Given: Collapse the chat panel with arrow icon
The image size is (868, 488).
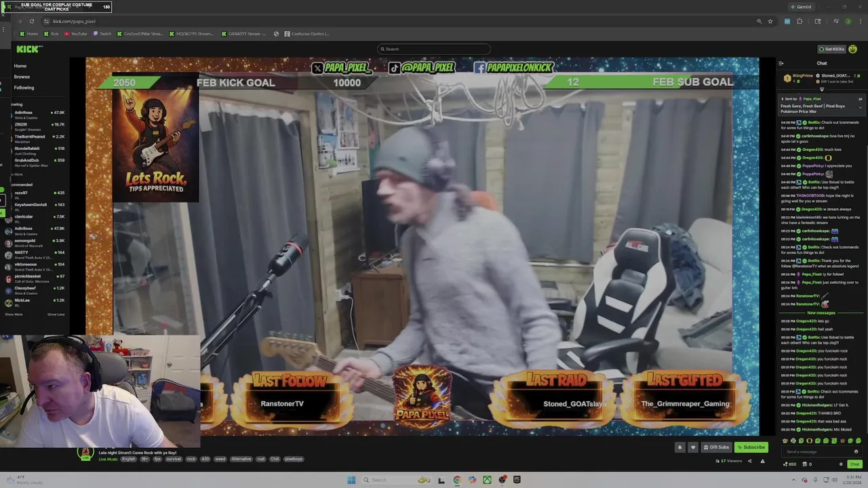Looking at the screenshot, I should tap(781, 63).
